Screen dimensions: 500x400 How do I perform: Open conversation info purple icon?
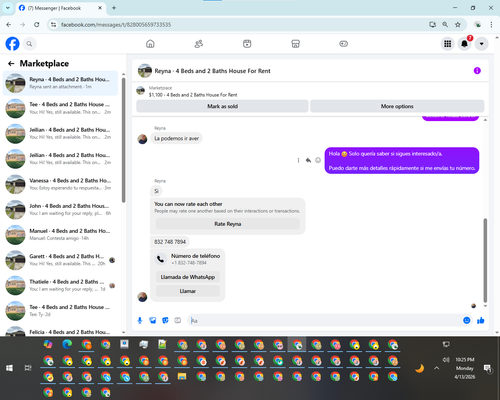[x=477, y=71]
